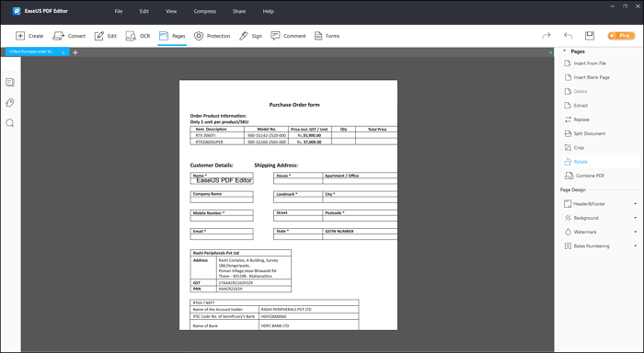The height and width of the screenshot is (353, 644).
Task: Open the View menu
Action: [x=171, y=12]
